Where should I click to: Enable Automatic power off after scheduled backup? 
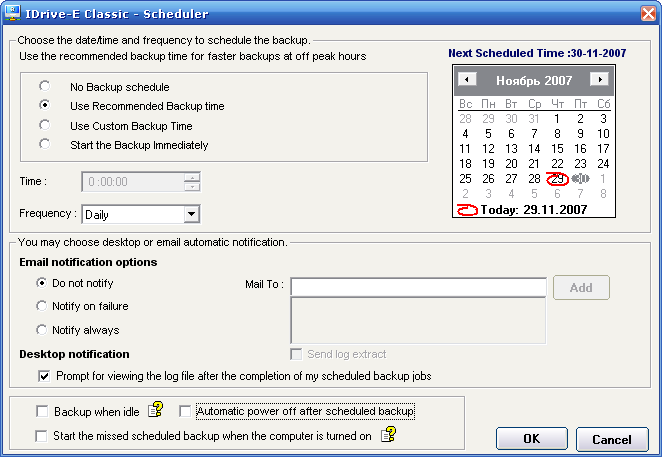click(x=185, y=411)
